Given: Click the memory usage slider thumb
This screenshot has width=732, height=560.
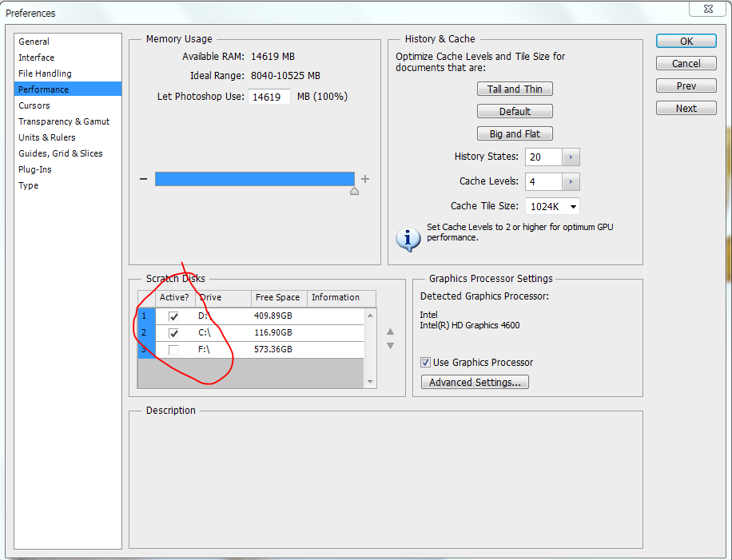Looking at the screenshot, I should (x=354, y=191).
